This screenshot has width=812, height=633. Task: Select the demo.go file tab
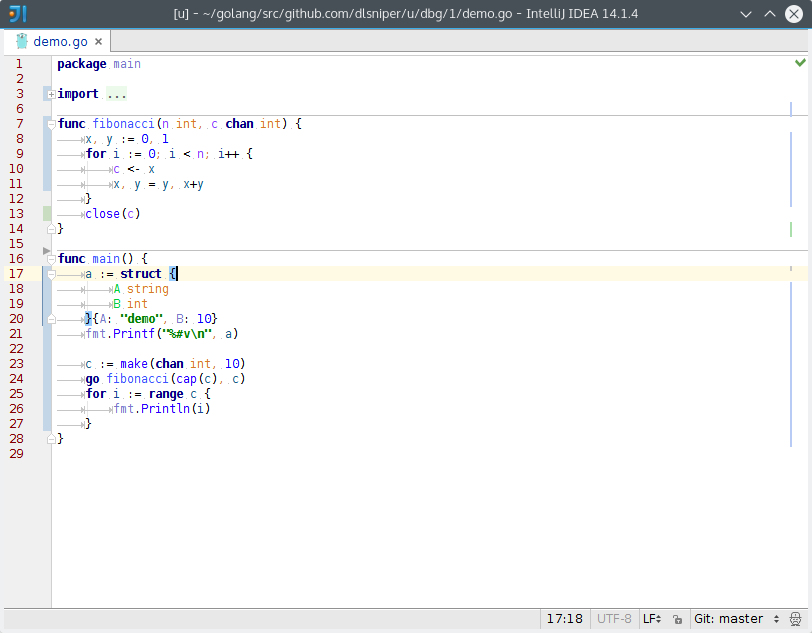57,41
